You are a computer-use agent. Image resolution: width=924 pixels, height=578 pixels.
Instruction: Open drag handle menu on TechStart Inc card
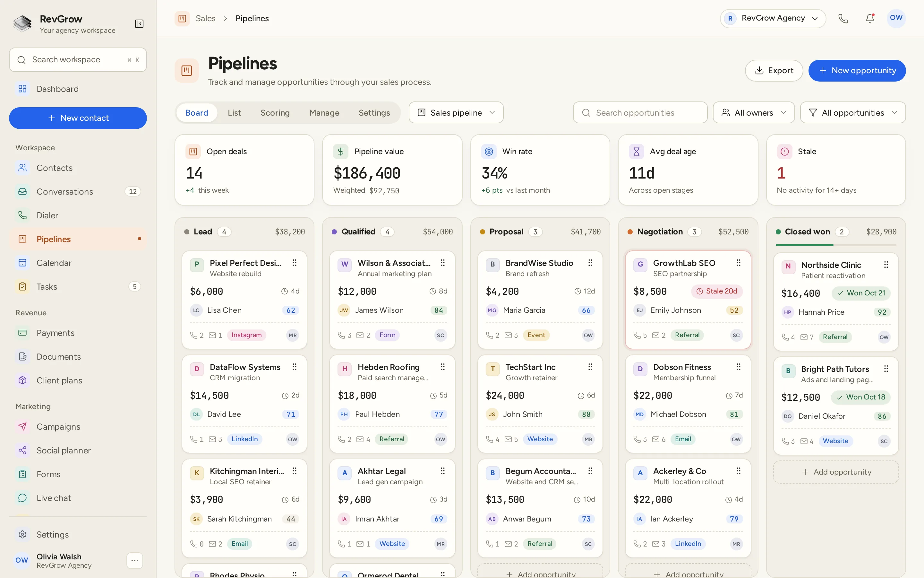[x=590, y=367]
